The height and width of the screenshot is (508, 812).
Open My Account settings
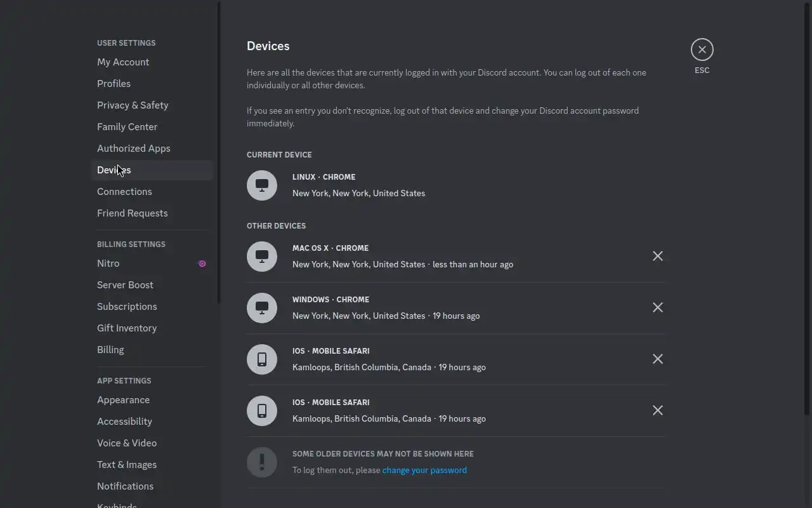point(123,62)
